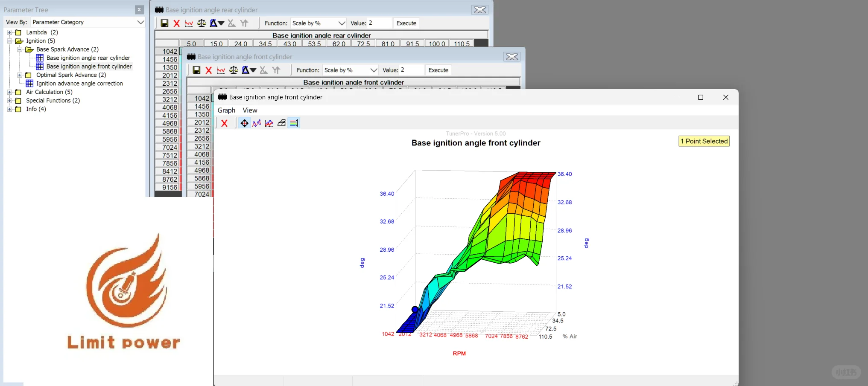This screenshot has height=386, width=868.
Task: Cancel rear cylinder table changes with red X
Action: coord(177,23)
